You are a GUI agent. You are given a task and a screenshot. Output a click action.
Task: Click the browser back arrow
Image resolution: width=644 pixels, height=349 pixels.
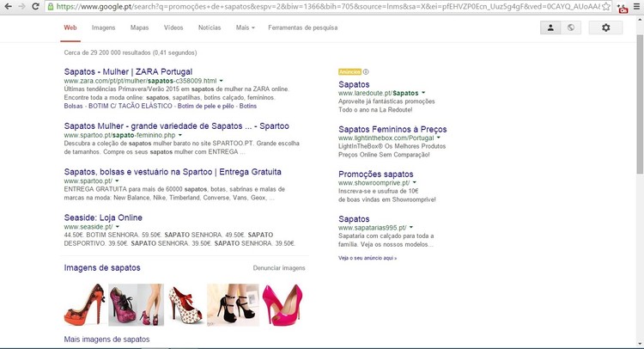tap(8, 7)
